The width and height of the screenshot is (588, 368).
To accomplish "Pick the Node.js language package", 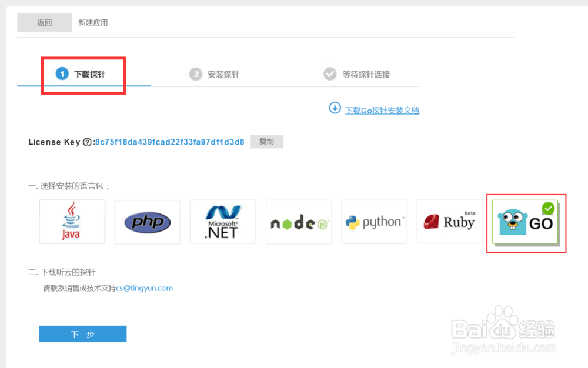I will coord(299,222).
